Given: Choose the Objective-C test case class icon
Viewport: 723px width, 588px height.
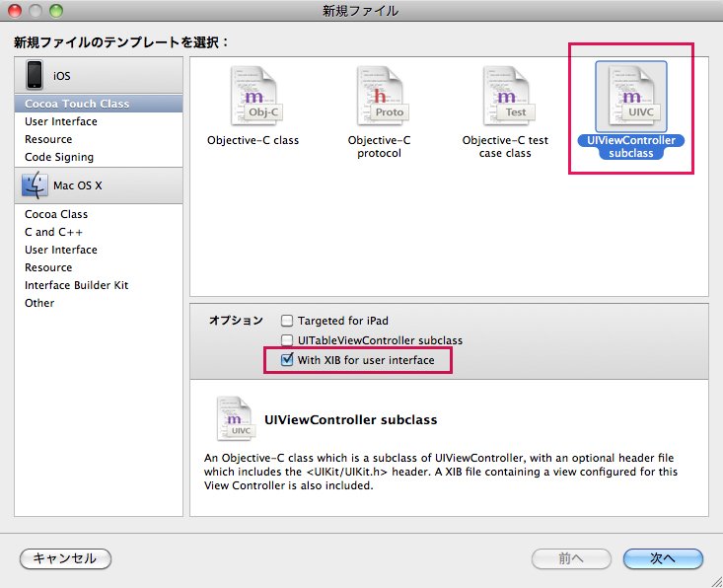Looking at the screenshot, I should pos(509,96).
